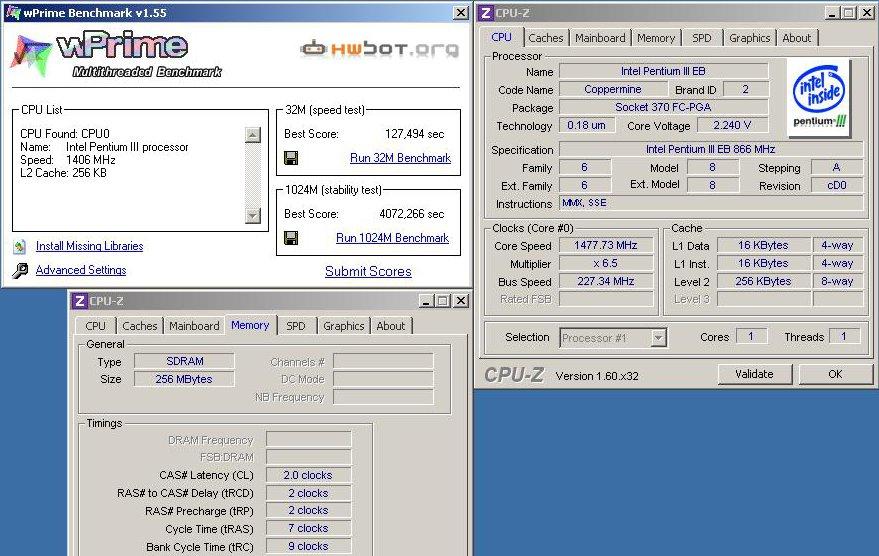This screenshot has height=556, width=879.
Task: Click the 32M best score 127,494 sec
Action: coord(415,134)
